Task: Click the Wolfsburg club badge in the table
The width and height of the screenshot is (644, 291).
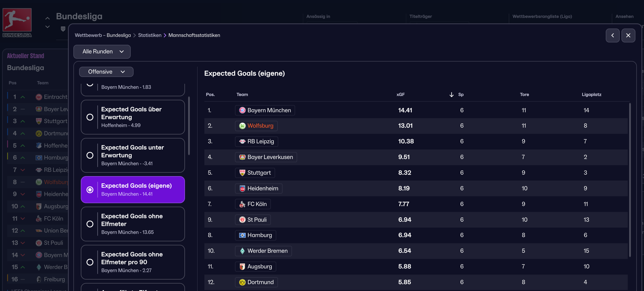Action: click(242, 126)
